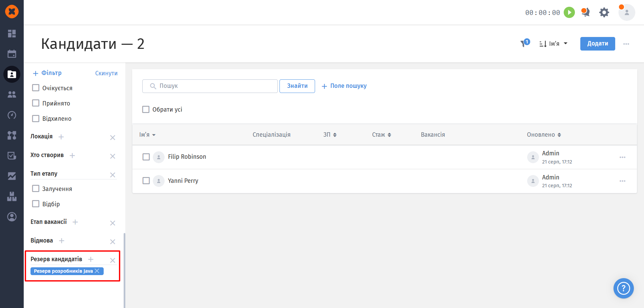Open candidate Filip Robinson
The width and height of the screenshot is (644, 308).
(187, 157)
